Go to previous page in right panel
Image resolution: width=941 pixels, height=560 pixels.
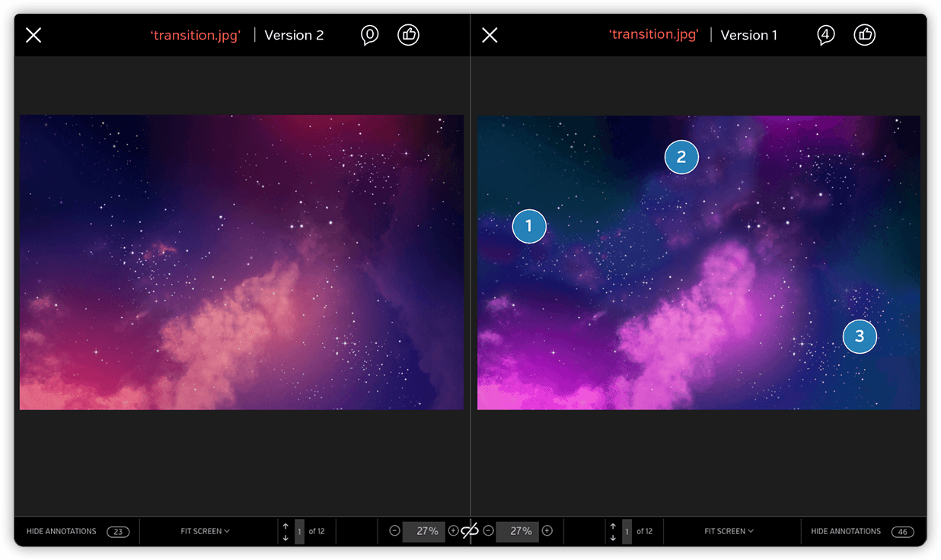(x=613, y=526)
